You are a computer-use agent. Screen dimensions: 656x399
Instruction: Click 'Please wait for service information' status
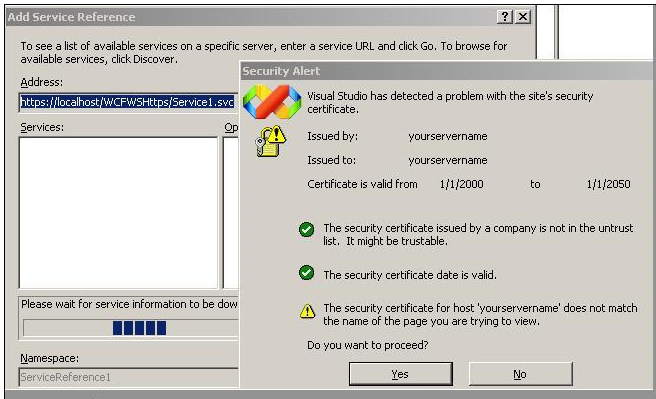129,304
